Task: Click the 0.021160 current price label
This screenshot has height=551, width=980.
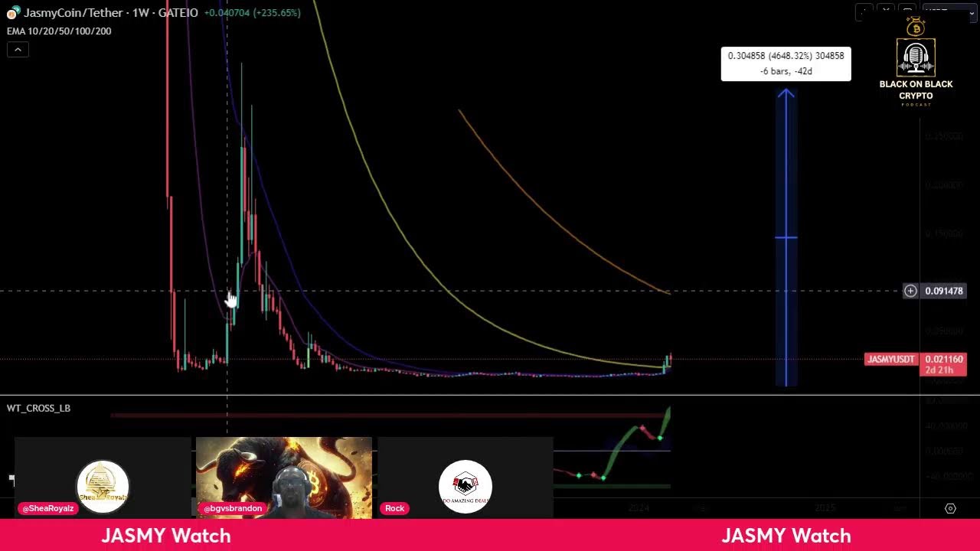Action: pos(943,359)
